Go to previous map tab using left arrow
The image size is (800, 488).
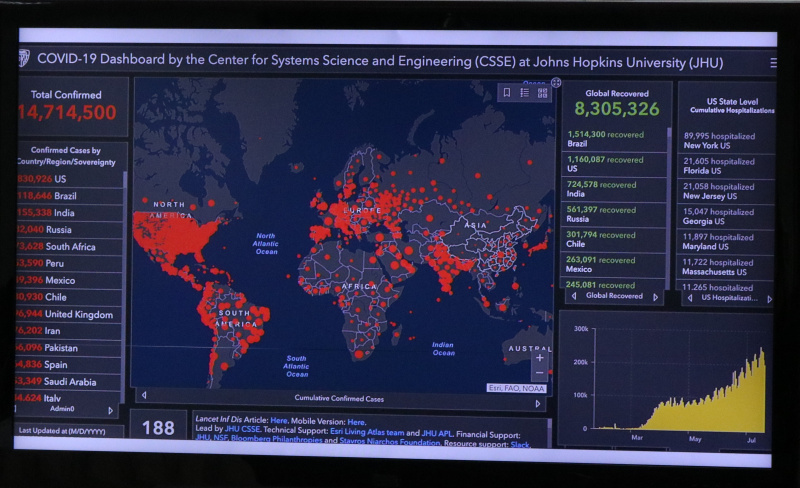pos(144,395)
